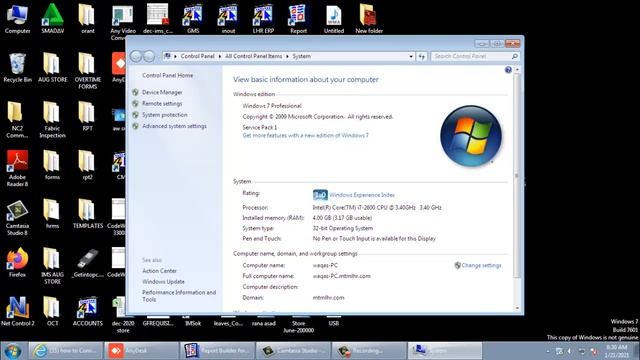Open Net Control 2 desktop shortcut

17,311
